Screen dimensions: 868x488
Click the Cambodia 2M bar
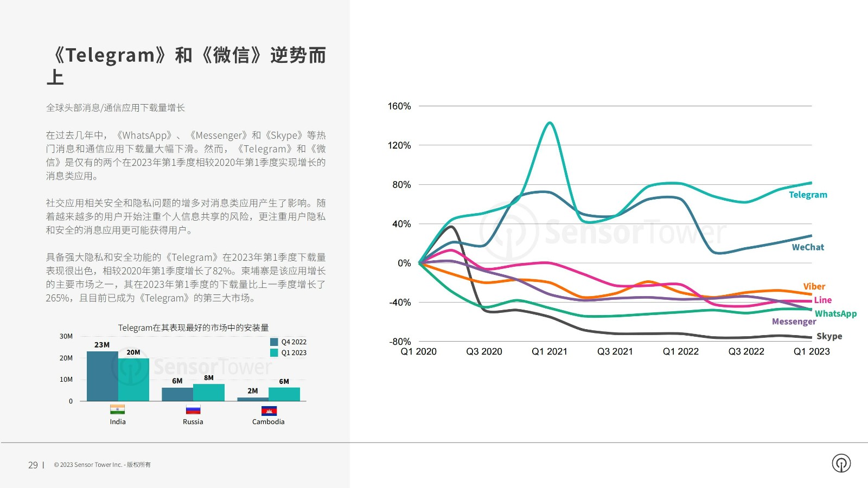point(253,399)
